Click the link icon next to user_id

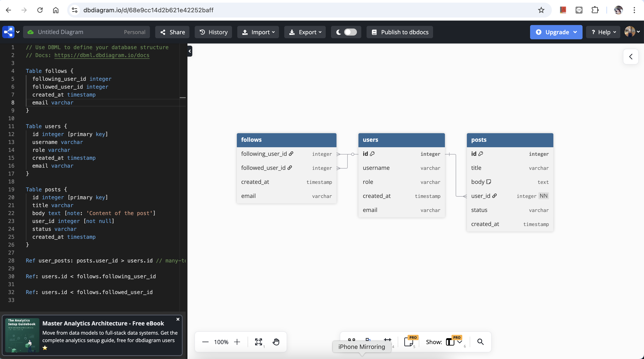point(494,196)
